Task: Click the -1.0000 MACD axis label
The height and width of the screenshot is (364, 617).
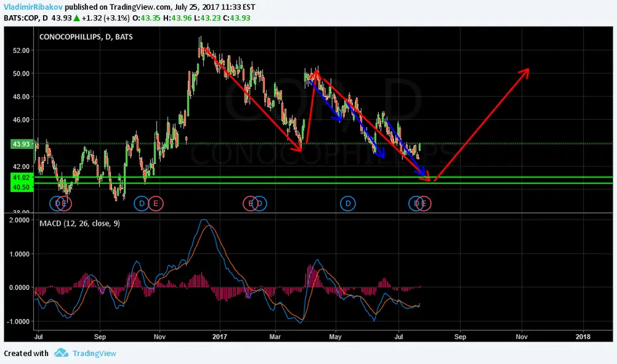Action: (18, 322)
